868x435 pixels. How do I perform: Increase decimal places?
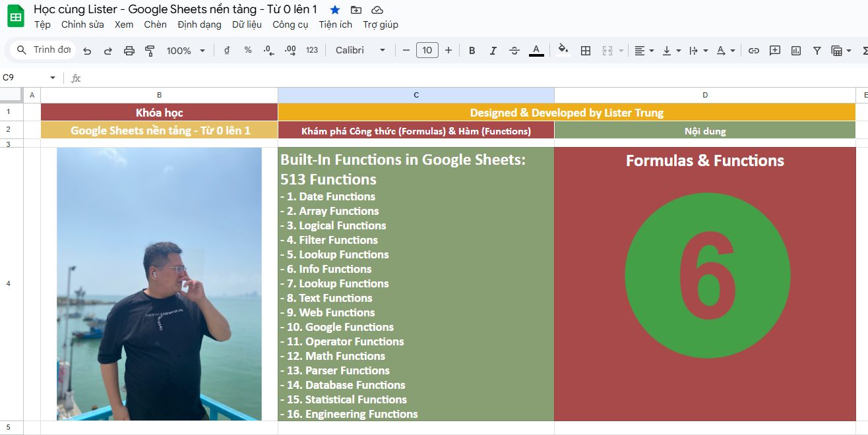tap(290, 50)
